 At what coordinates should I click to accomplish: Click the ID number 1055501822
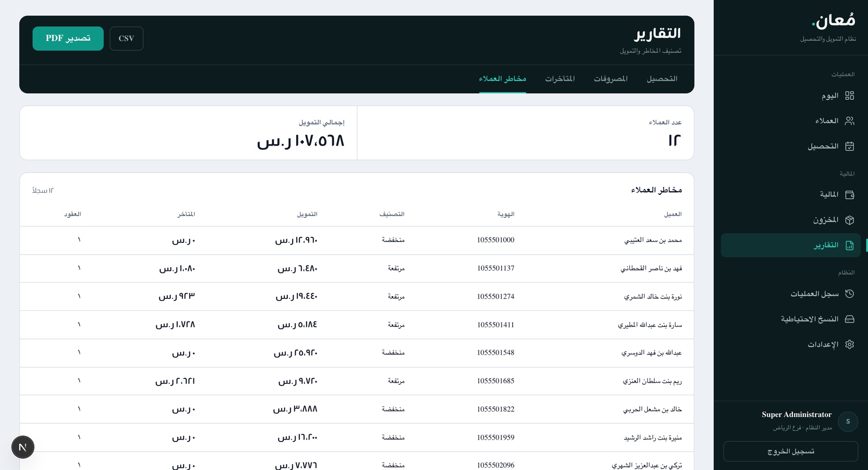tap(496, 409)
